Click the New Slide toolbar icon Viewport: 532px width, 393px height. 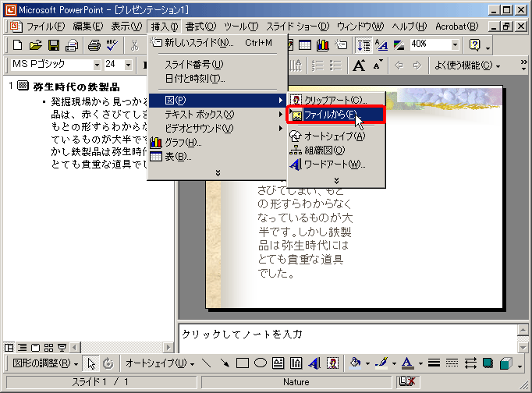pyautogui.click(x=341, y=44)
